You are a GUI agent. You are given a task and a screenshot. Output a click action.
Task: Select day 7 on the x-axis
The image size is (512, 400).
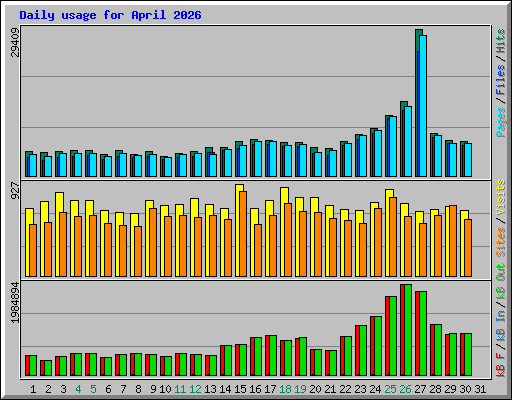coord(123,389)
